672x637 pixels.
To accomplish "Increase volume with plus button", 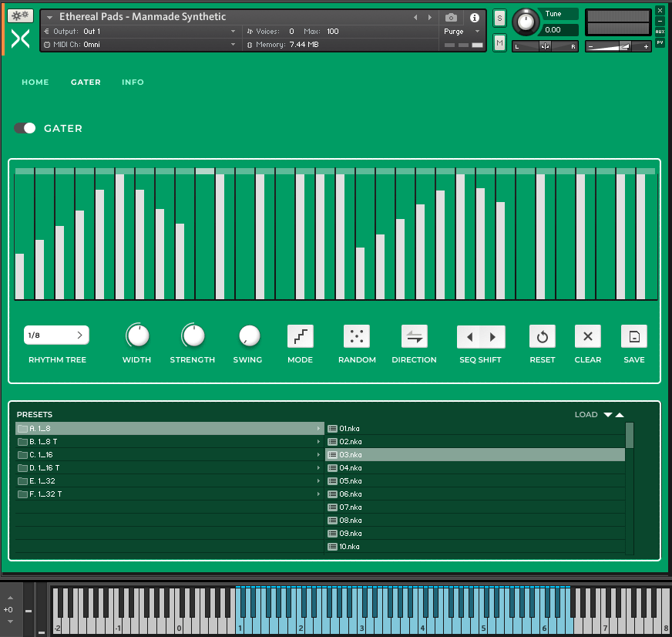I will tap(646, 46).
